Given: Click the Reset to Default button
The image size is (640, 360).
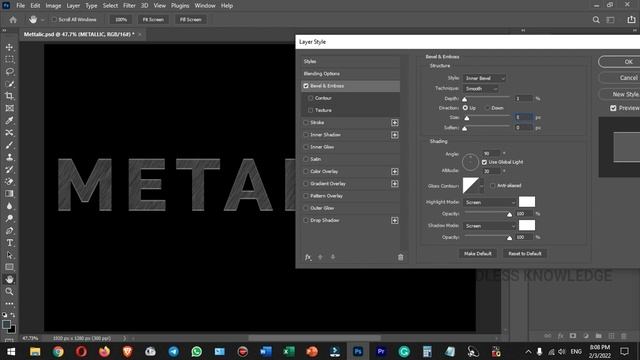Looking at the screenshot, I should tap(525, 253).
